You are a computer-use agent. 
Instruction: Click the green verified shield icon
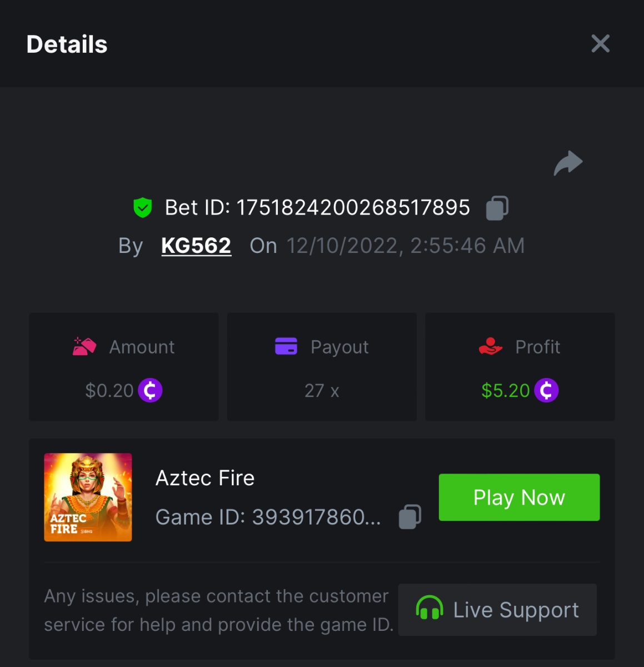click(x=143, y=208)
